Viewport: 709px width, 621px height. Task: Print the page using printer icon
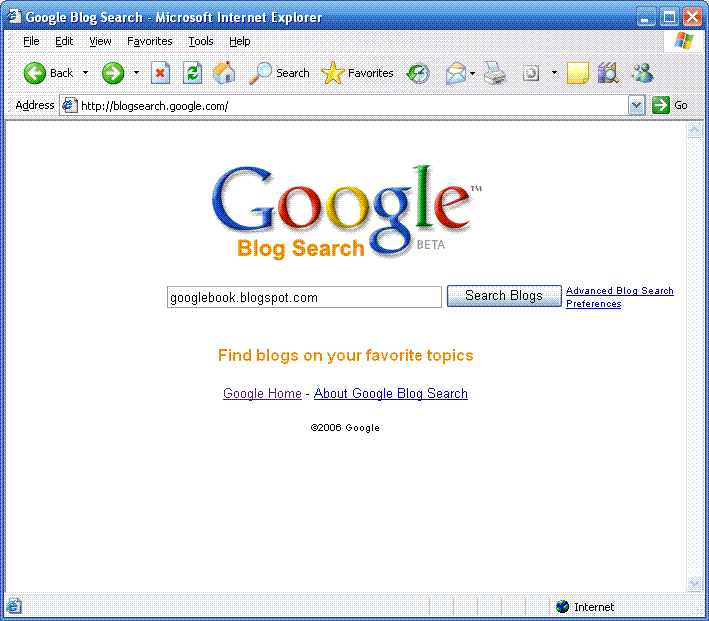[x=495, y=73]
